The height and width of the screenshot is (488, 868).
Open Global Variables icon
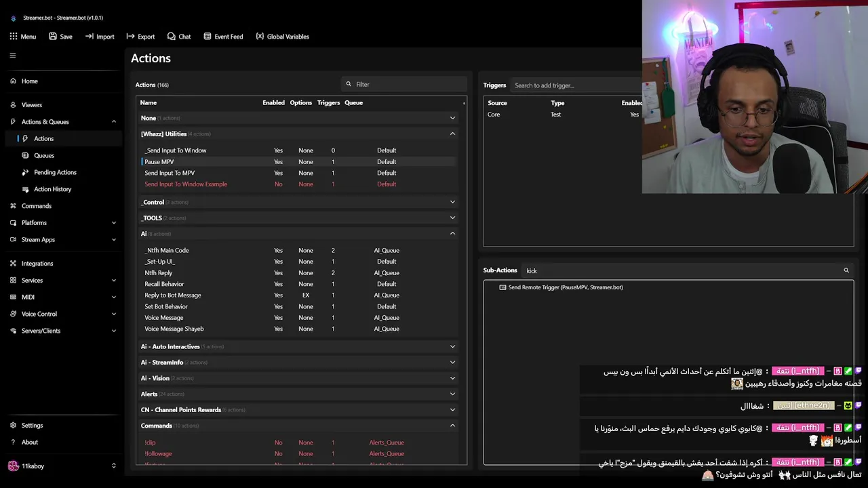pos(260,37)
